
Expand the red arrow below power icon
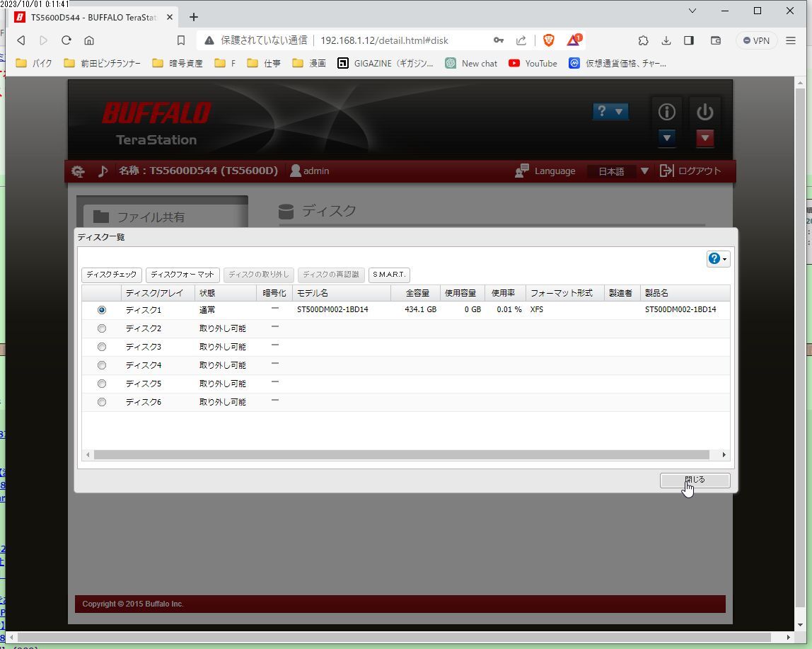[704, 138]
